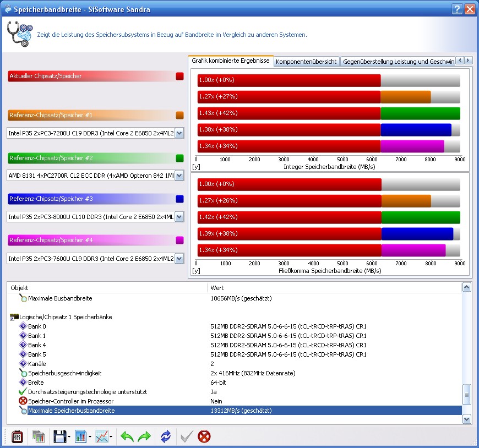Open the options toolbar icon with sliders
Viewport: 479px width, 448px height.
coord(17,436)
